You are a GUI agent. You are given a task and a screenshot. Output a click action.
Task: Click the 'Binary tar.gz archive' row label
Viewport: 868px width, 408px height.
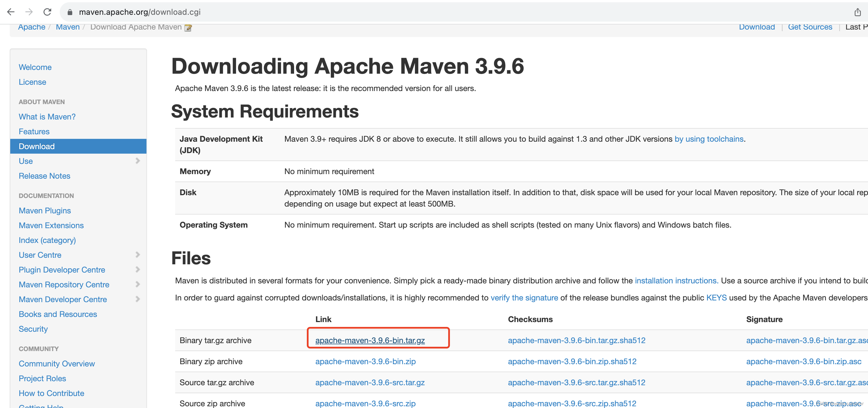tap(216, 340)
